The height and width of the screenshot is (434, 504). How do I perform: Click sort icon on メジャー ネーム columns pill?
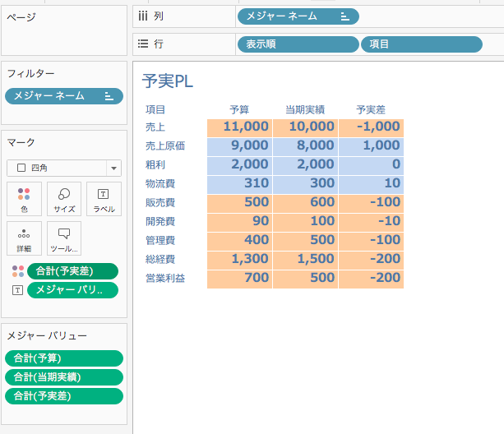344,16
